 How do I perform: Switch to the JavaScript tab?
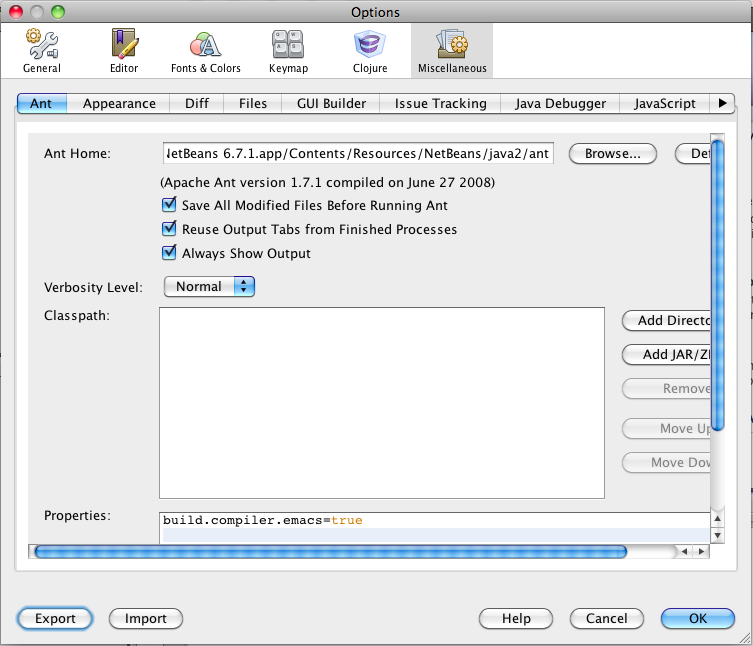(665, 103)
